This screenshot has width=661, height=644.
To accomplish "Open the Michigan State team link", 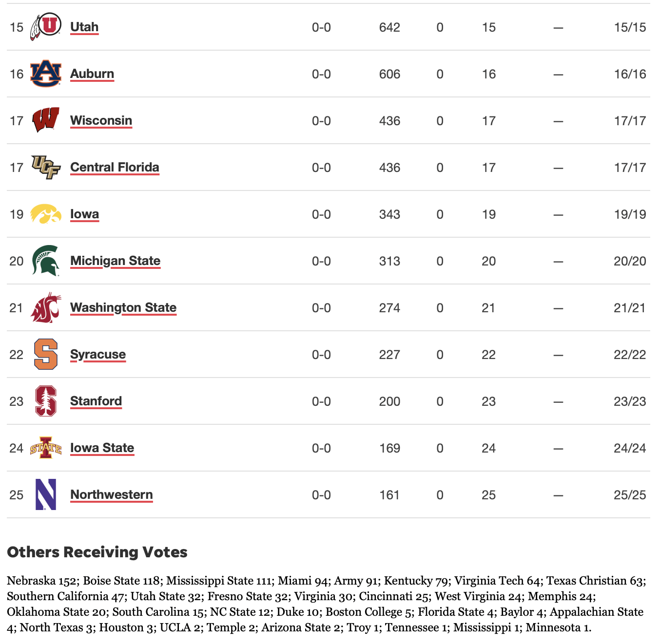I will pos(115,261).
